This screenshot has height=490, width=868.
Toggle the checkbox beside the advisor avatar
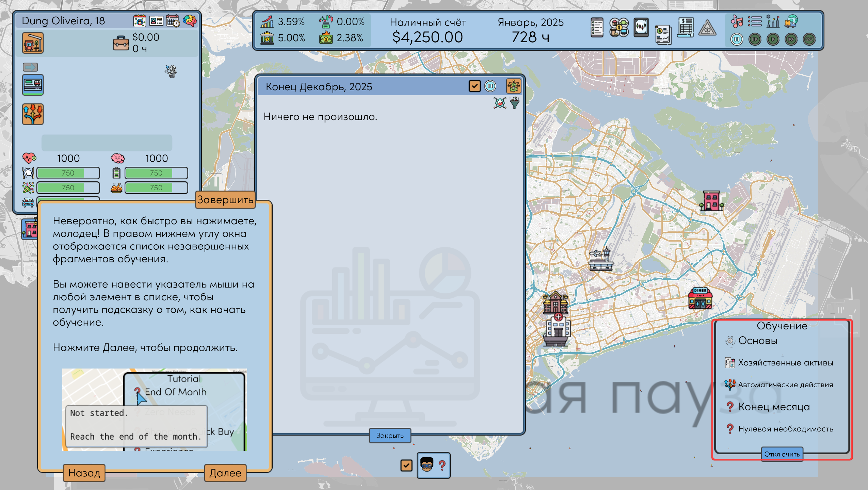pos(406,465)
